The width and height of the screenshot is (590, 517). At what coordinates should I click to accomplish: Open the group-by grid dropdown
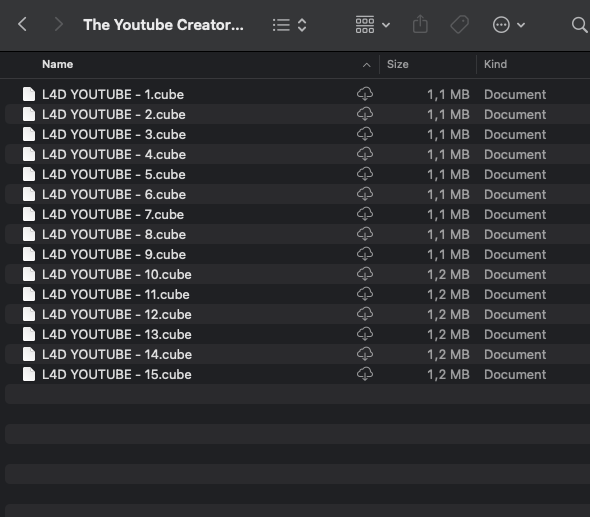coord(373,25)
